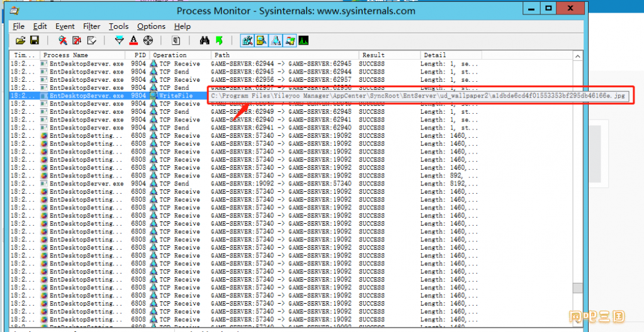Select path GAME-SERVER:62941 -> GAME-SERVER:62940

point(281,128)
